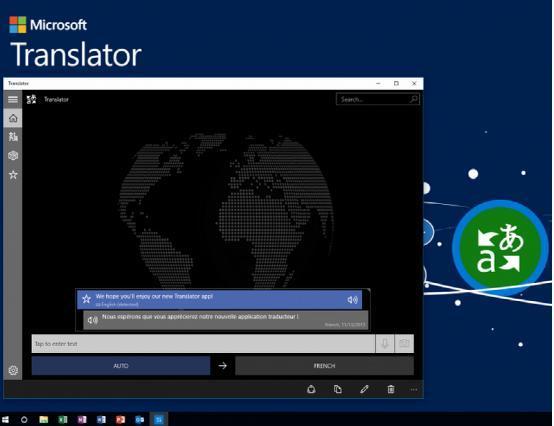Expand the more options ellipsis

pyautogui.click(x=414, y=389)
